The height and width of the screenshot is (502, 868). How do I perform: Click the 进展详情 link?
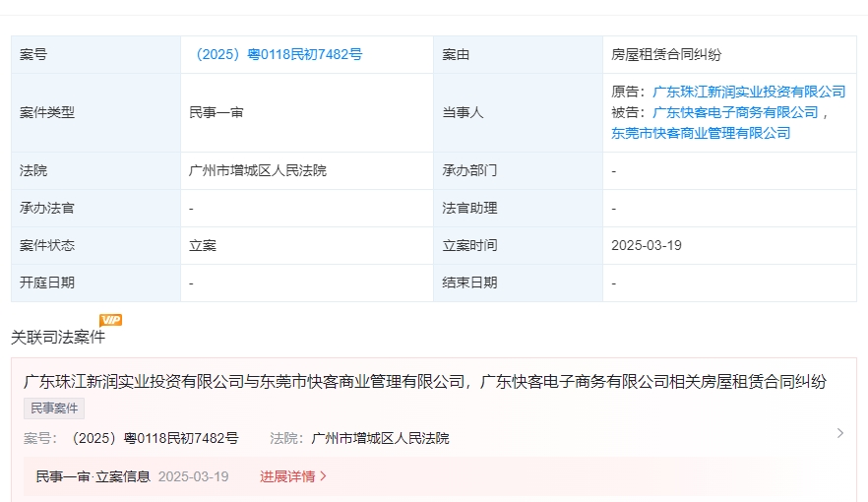(x=293, y=476)
